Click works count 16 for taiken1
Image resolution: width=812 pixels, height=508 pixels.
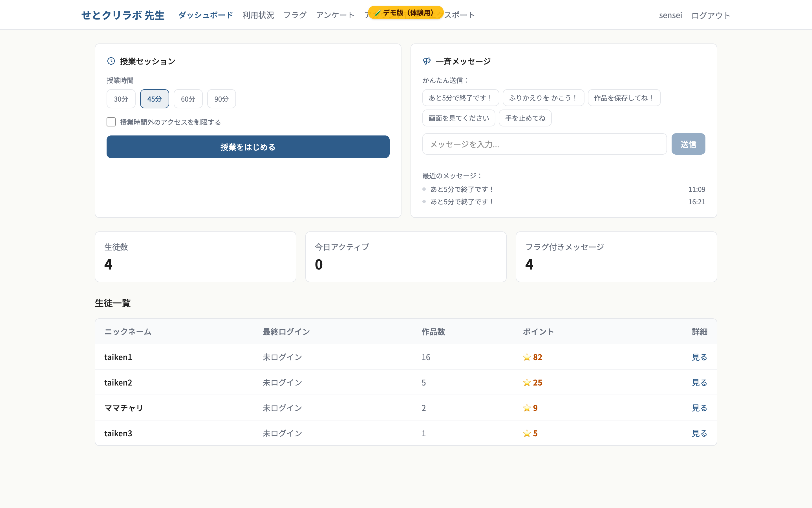[x=426, y=357]
